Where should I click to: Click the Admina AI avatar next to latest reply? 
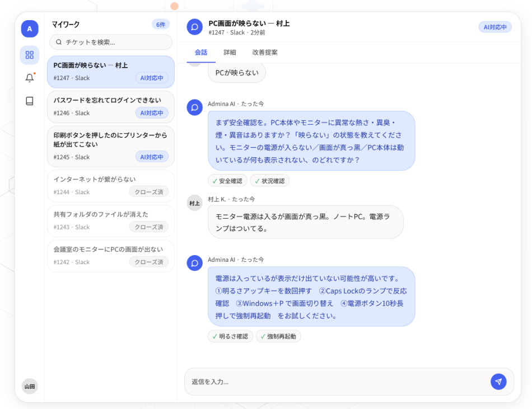(x=194, y=264)
